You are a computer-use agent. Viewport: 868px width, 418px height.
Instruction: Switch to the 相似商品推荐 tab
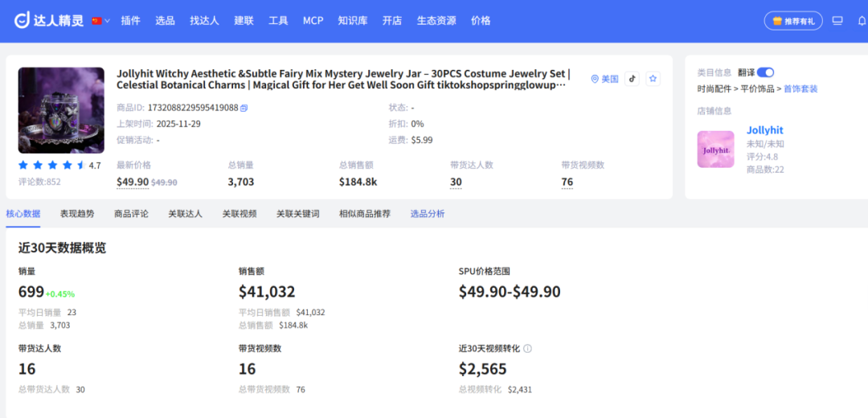coord(365,214)
